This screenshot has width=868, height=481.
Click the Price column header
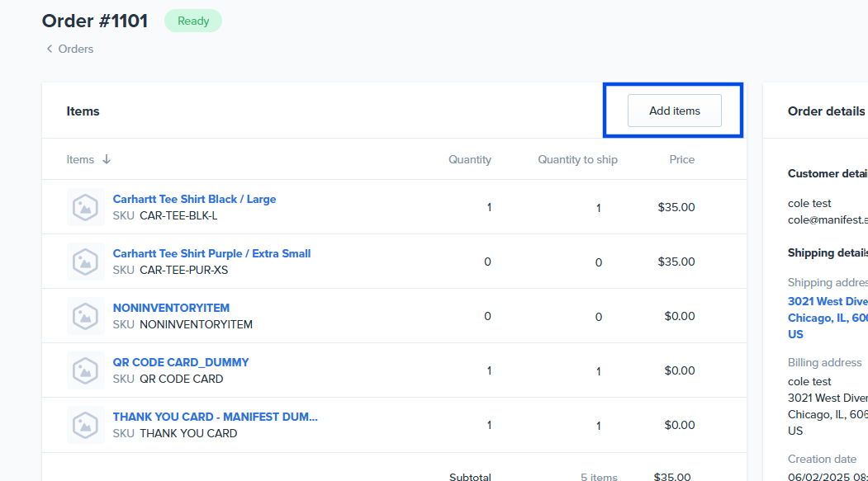[681, 160]
